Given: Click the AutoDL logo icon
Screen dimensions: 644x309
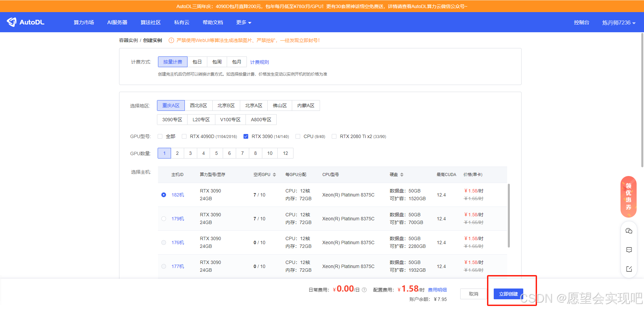Looking at the screenshot, I should [x=12, y=22].
